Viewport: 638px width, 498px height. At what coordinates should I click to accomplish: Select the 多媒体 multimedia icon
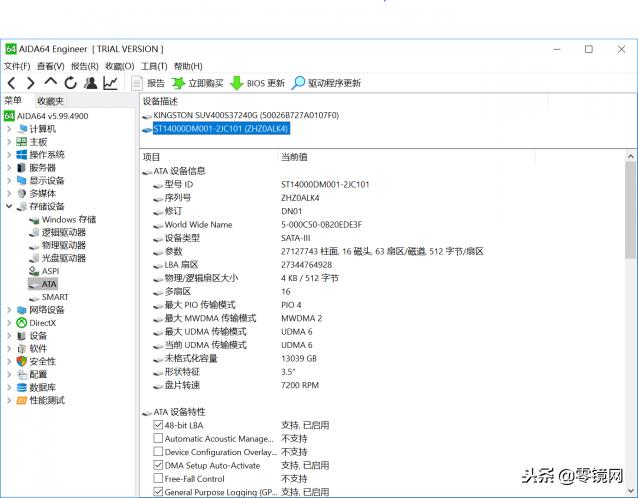click(22, 193)
